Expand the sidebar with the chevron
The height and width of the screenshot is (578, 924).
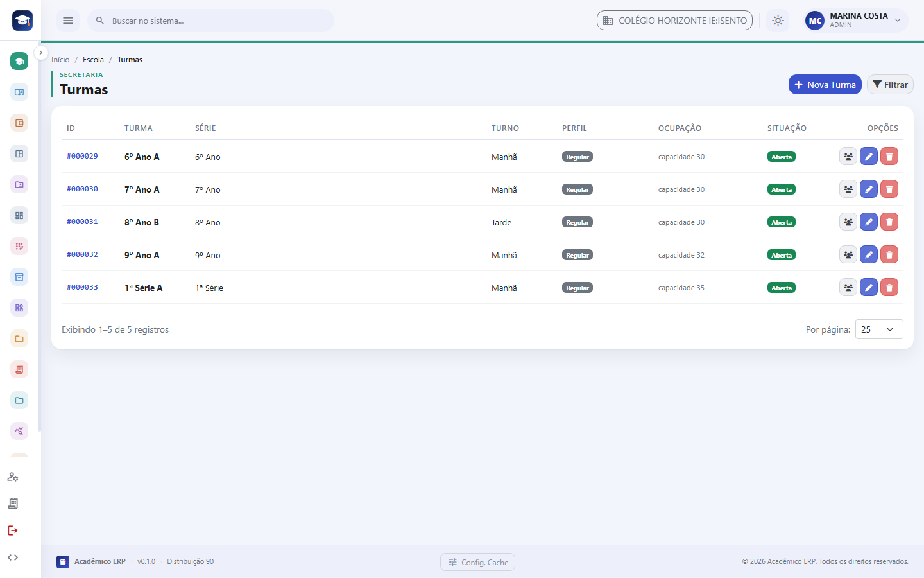click(40, 53)
